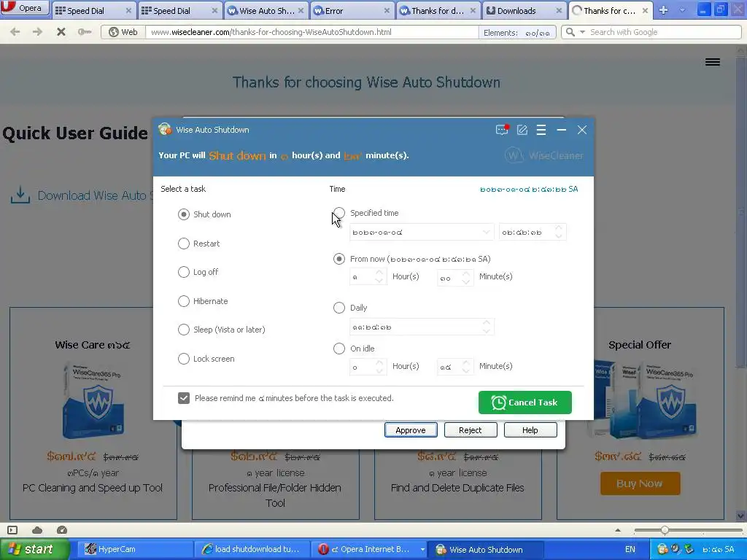This screenshot has height=560, width=747.
Task: Adjust the Opera zoom slider
Action: [x=665, y=530]
